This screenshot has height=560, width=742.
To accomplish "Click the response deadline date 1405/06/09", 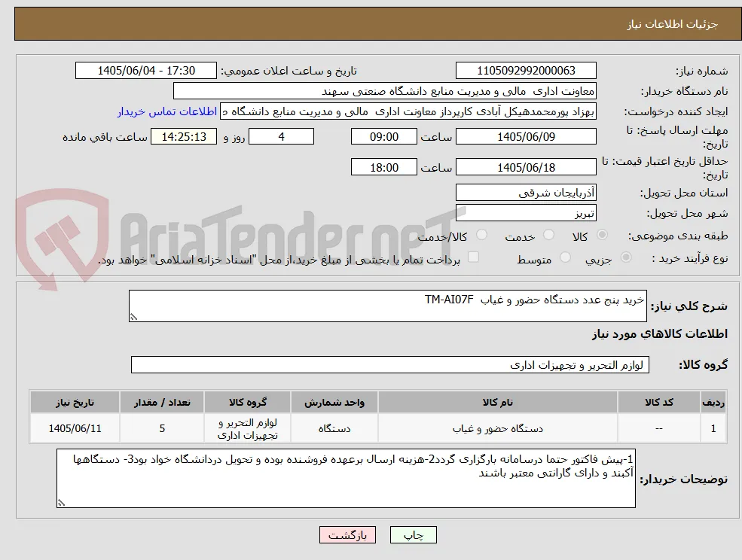I will 526,137.
